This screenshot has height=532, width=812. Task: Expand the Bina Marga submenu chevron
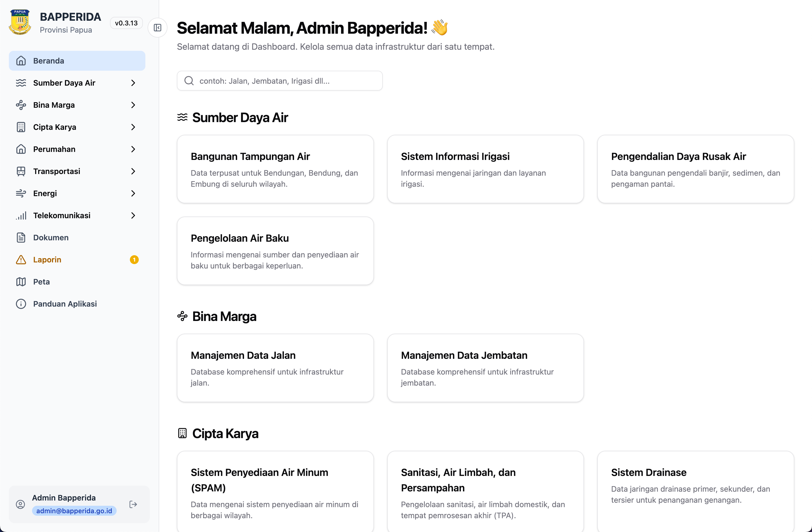coord(133,105)
